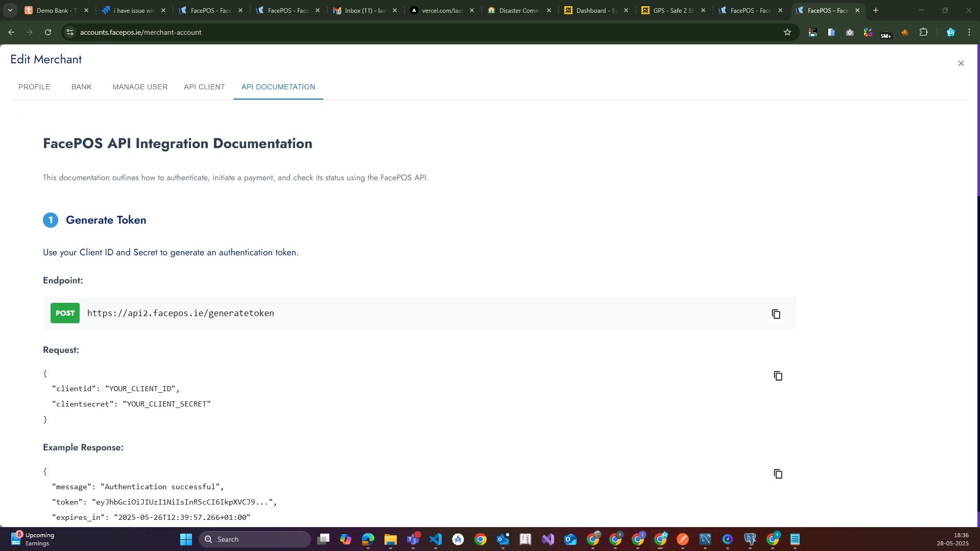Close the Demo Bank browser tab

click(86, 10)
